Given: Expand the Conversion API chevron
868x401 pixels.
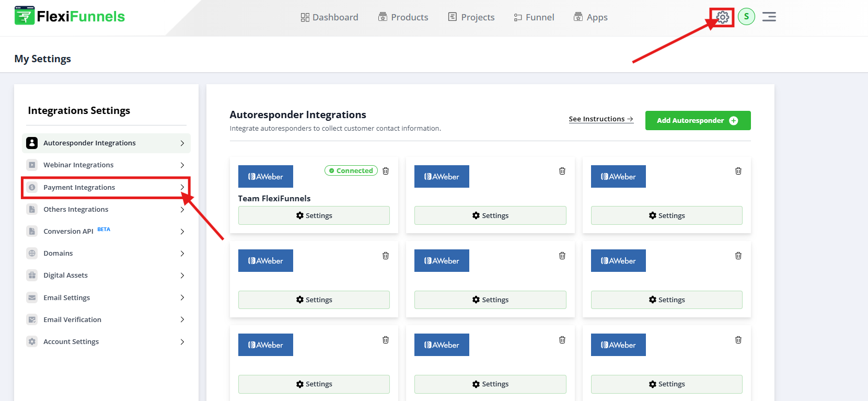Looking at the screenshot, I should tap(182, 231).
